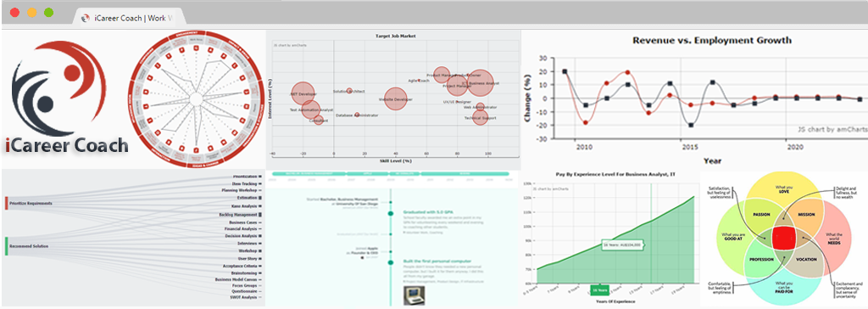Click the black square marker at 2009 on growth chart
The width and height of the screenshot is (868, 309).
pos(565,71)
